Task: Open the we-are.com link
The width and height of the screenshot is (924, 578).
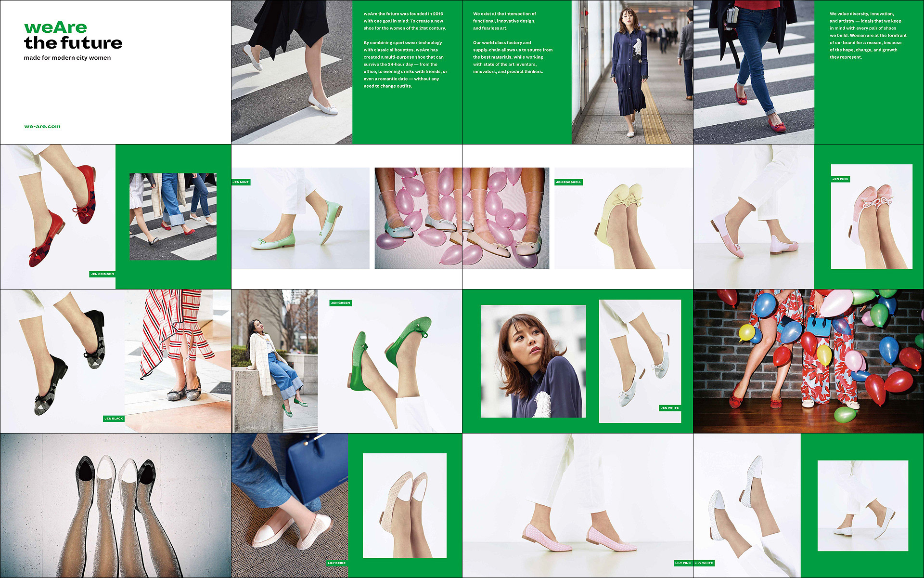Action: [42, 127]
